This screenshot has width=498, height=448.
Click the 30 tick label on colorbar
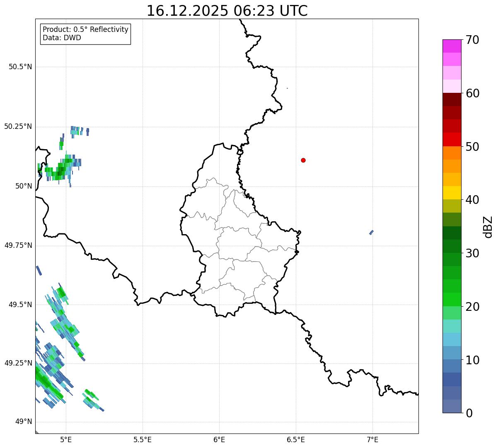click(x=472, y=253)
